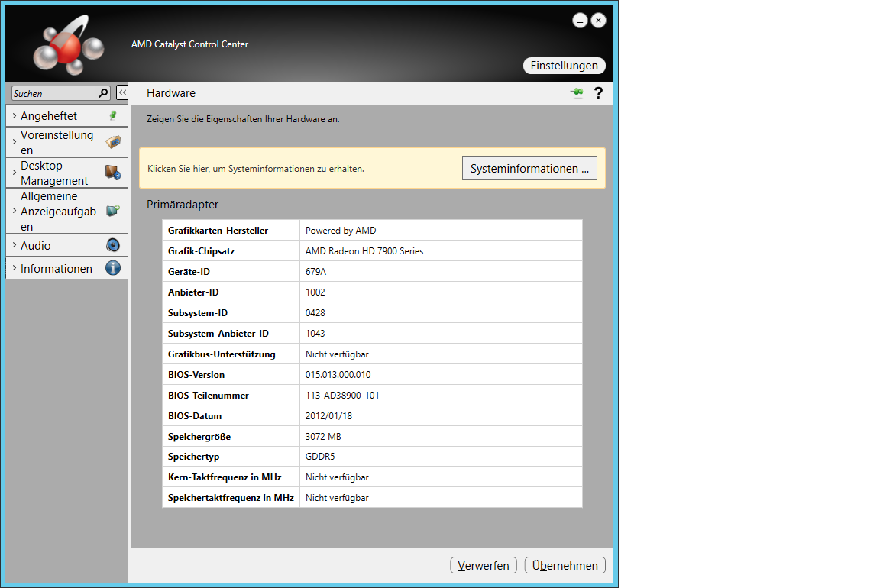Click the BIOS-Datum label cell
Image resolution: width=880 pixels, height=588 pixels.
[x=231, y=415]
